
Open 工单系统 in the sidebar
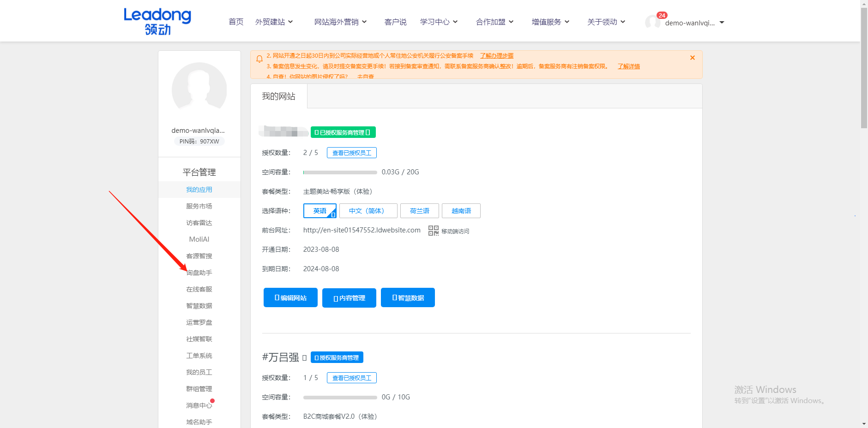[199, 355]
